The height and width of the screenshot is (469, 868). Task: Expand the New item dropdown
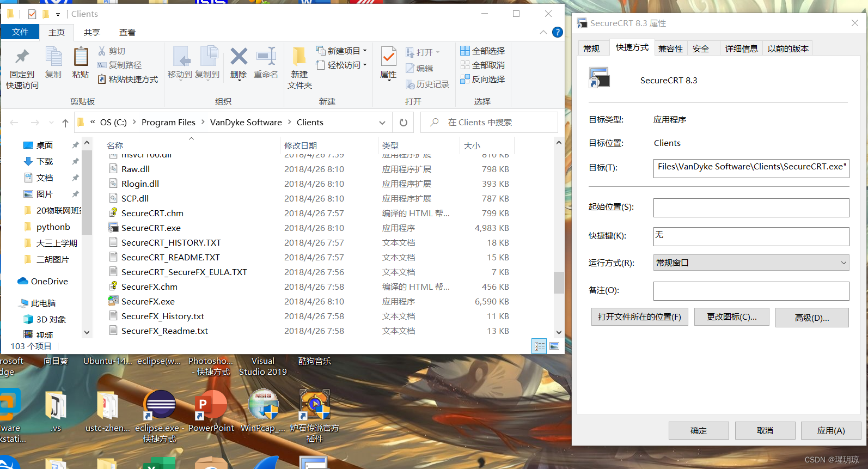(365, 51)
